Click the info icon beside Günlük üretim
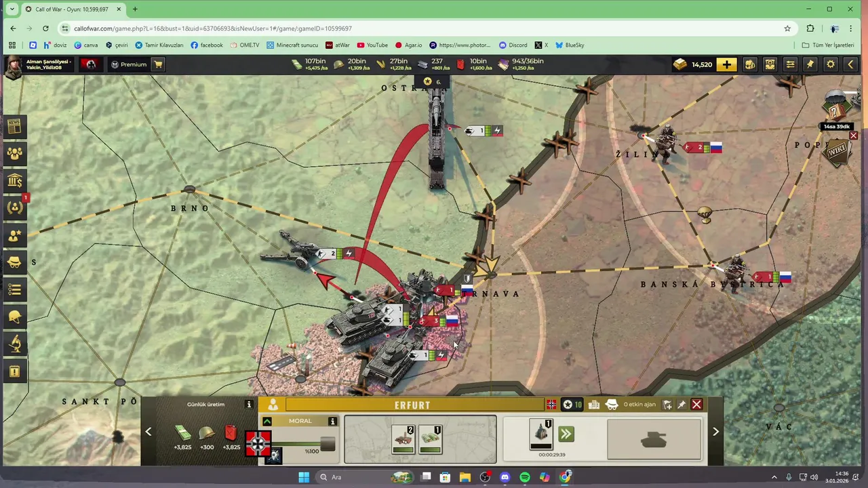This screenshot has width=868, height=488. tap(249, 405)
